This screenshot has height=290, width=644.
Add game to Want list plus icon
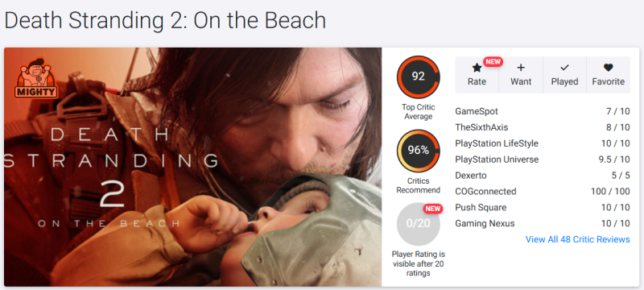(520, 68)
